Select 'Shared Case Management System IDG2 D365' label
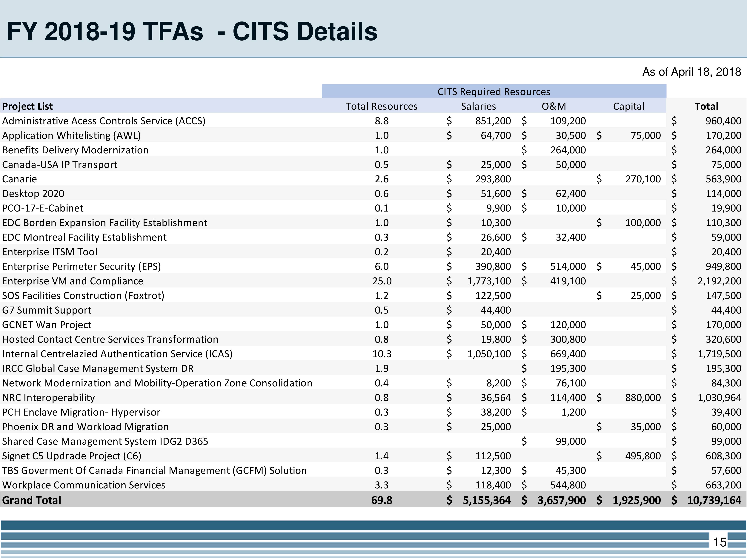This screenshot has height=560, width=747. tap(105, 441)
